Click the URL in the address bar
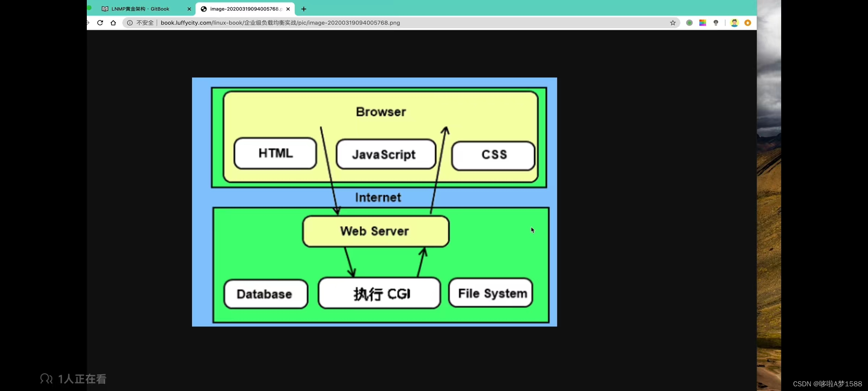 (280, 23)
